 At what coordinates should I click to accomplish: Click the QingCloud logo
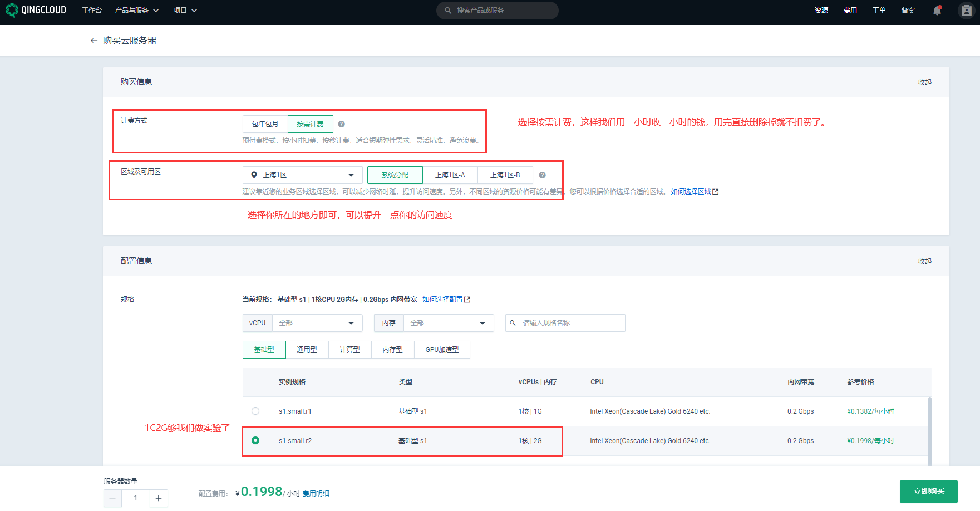click(x=36, y=11)
